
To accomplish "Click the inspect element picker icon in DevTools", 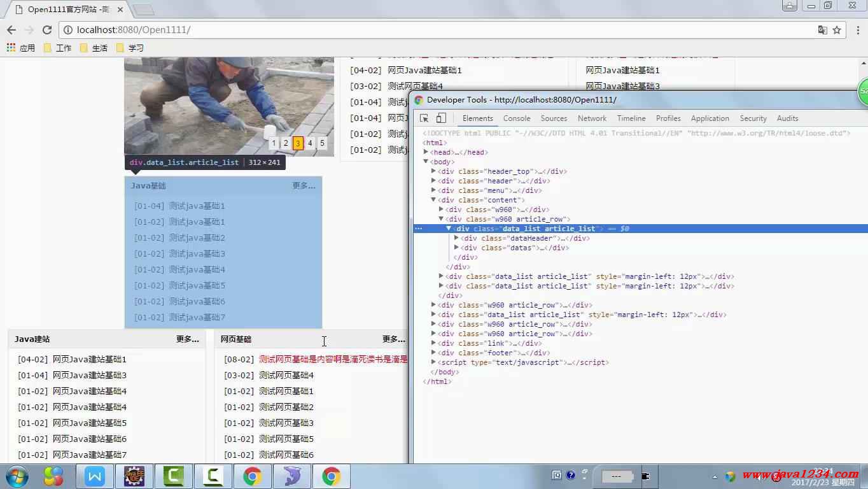I will tap(424, 118).
